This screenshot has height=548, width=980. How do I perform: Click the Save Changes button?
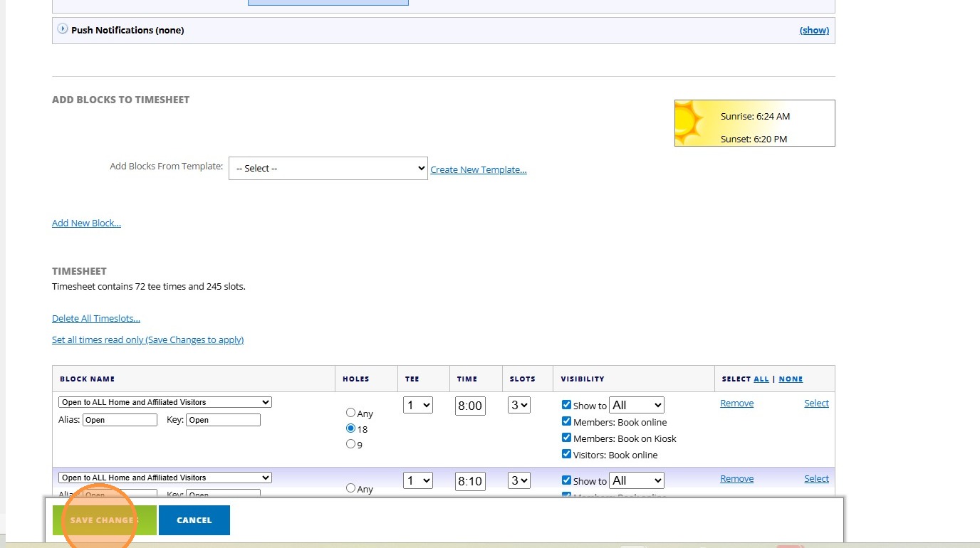105,520
